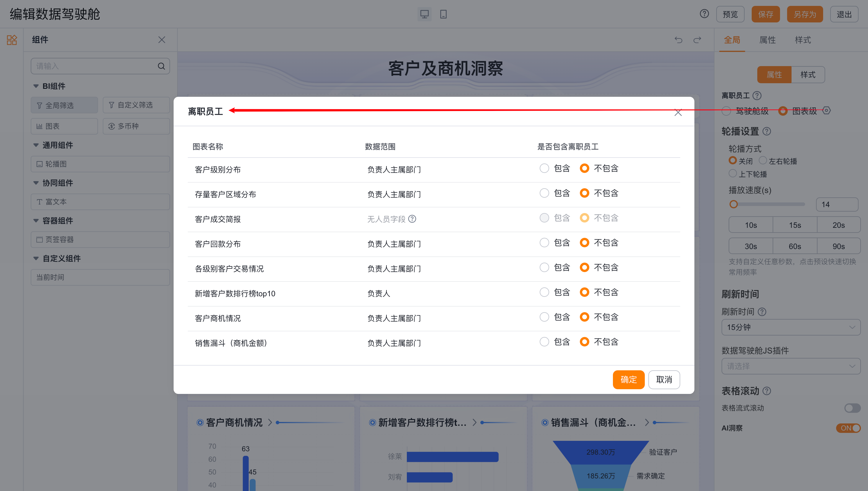Select 不包含 for 新增客户数排行榜top10
Screen dimensions: 868x491
point(584,292)
